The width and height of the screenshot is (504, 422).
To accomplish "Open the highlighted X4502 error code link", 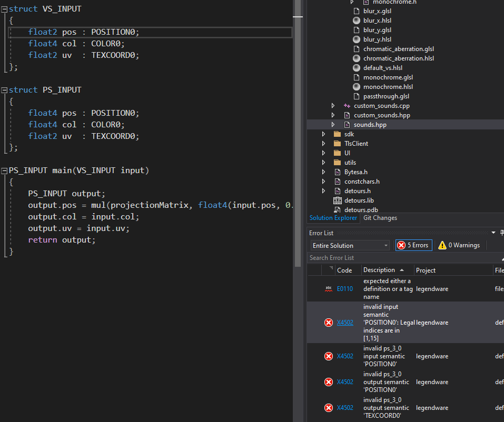I will click(345, 323).
